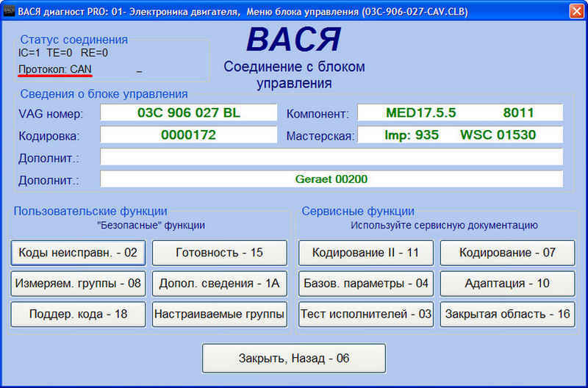Click the Компонент: label
This screenshot has height=388, width=588.
[318, 114]
